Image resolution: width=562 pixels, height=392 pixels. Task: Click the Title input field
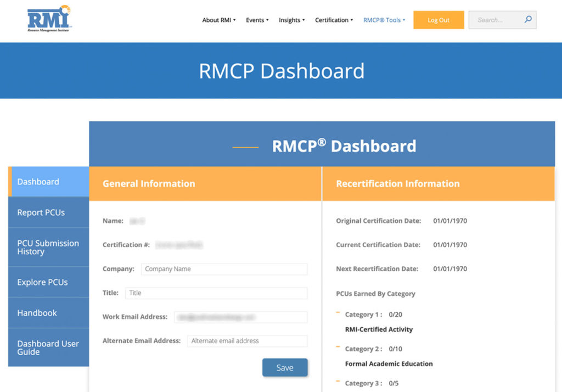[x=218, y=293]
